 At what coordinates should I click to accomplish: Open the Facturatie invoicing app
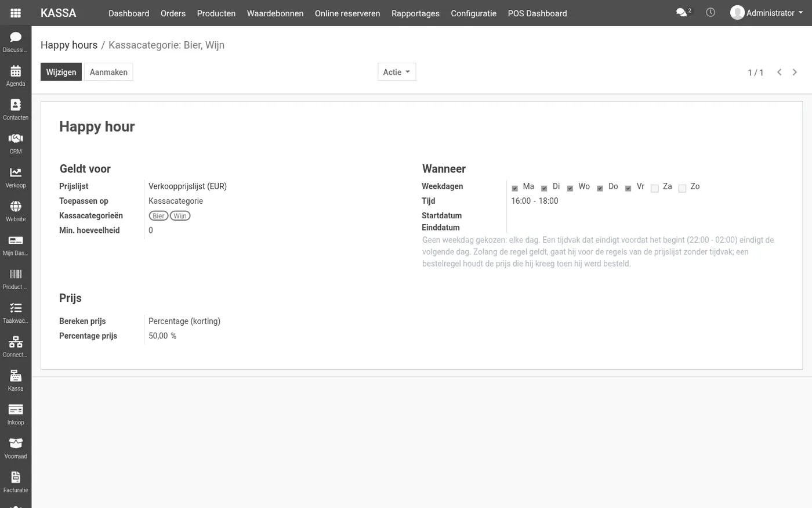(x=16, y=482)
